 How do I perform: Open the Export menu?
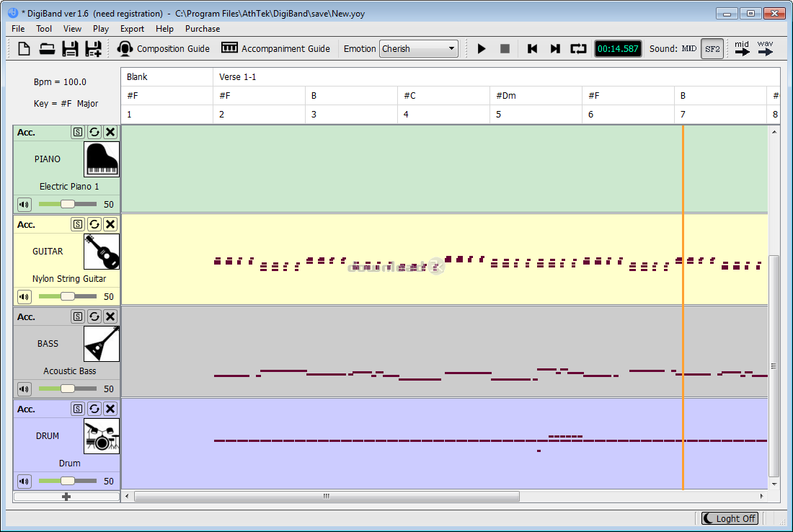[132, 29]
